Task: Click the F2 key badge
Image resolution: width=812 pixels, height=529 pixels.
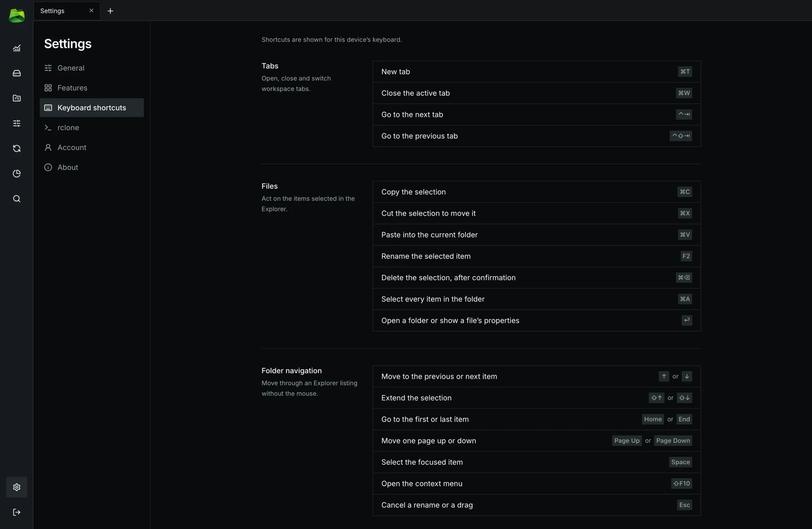Action: point(686,256)
